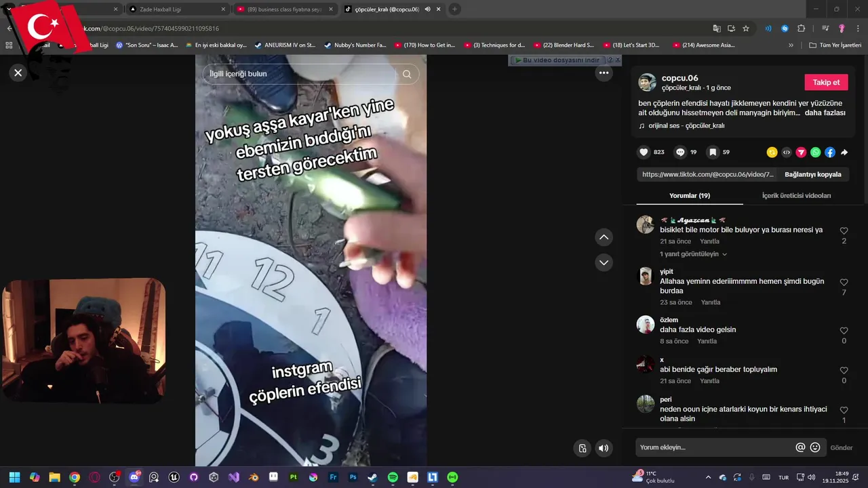Screen dimensions: 868x488
Task: Open comments via the speech bubble icon
Action: click(x=680, y=152)
